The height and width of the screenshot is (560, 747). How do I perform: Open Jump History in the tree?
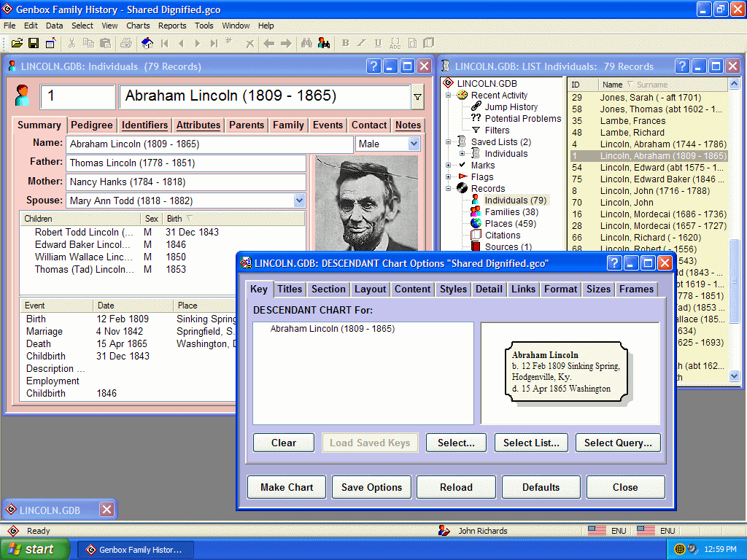pyautogui.click(x=511, y=107)
